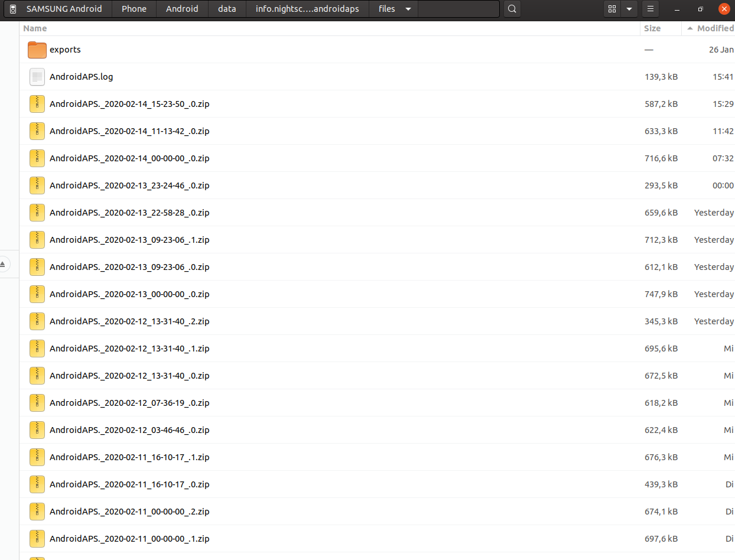Sort by the Size column header

tap(652, 28)
